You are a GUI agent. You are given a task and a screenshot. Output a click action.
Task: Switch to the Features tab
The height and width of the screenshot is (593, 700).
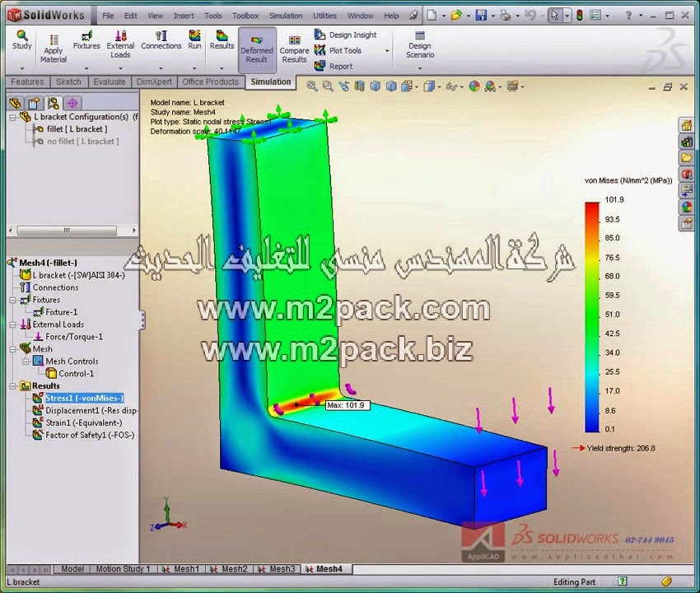(x=27, y=82)
